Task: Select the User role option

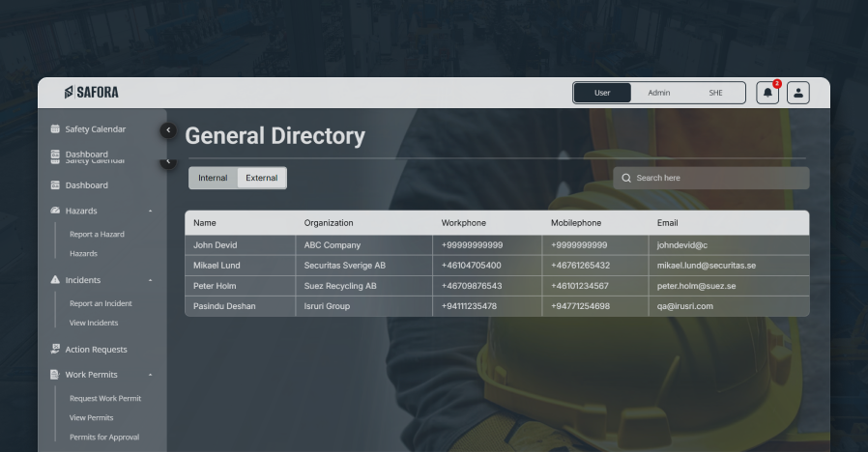Action: pyautogui.click(x=602, y=93)
